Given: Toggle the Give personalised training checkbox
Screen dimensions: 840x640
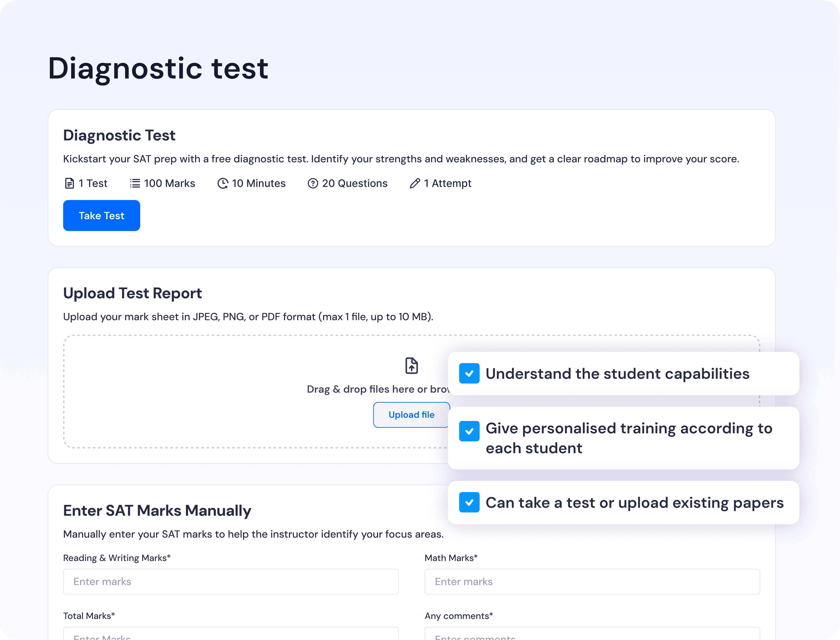Looking at the screenshot, I should click(469, 431).
